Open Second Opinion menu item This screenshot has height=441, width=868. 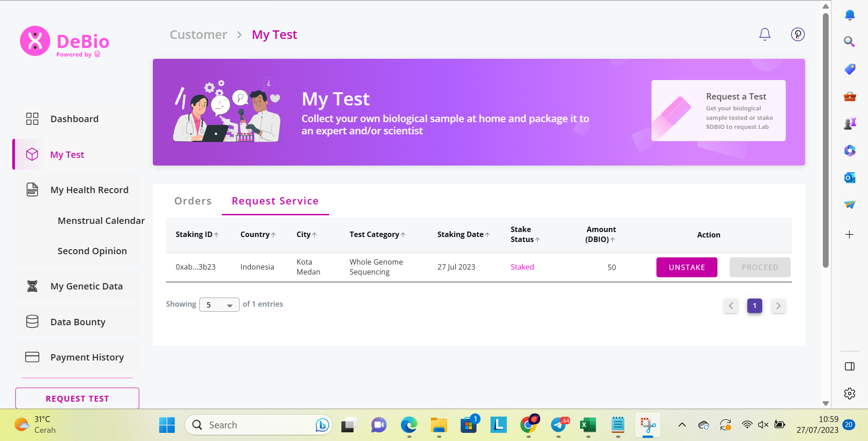(92, 251)
